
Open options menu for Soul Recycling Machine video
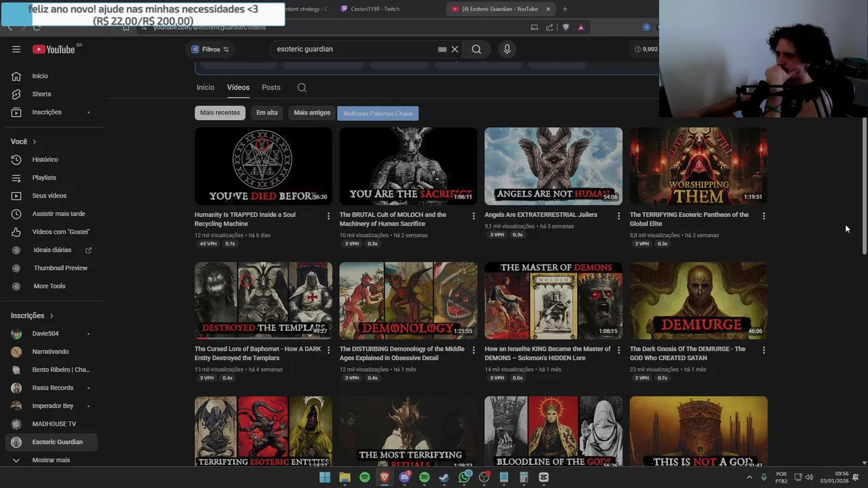(x=328, y=216)
